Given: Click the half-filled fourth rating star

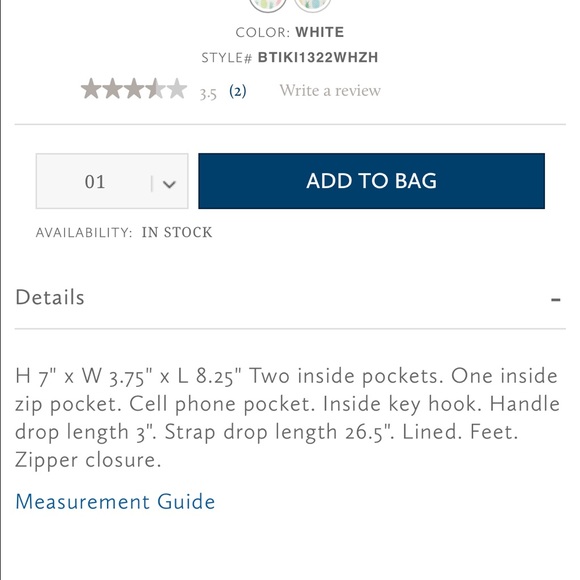Looking at the screenshot, I should (156, 89).
